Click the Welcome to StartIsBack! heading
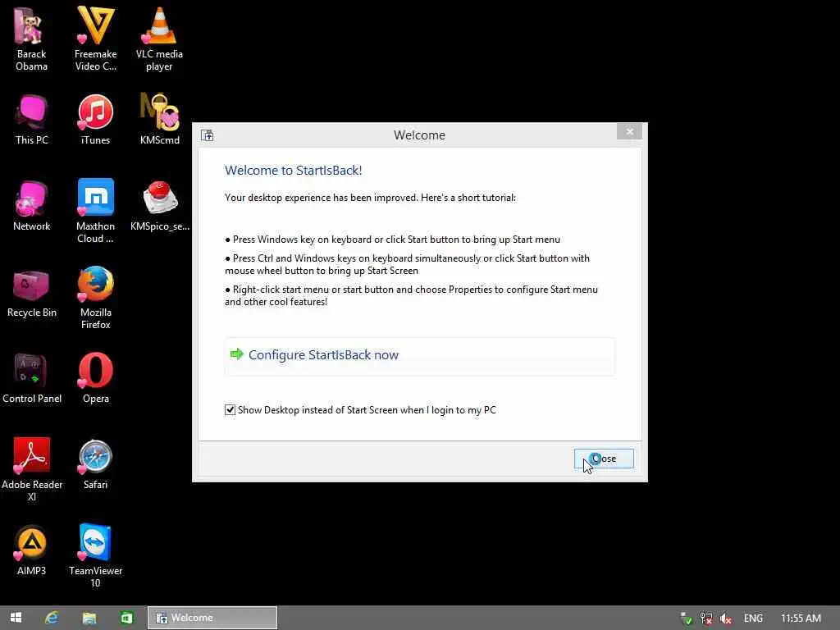Screen dimensions: 840x630 coord(294,171)
